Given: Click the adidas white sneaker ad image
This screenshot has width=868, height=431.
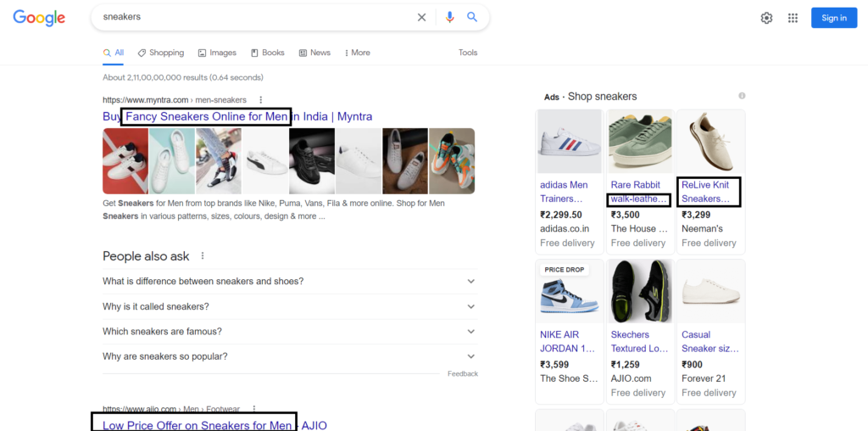Looking at the screenshot, I should 570,142.
